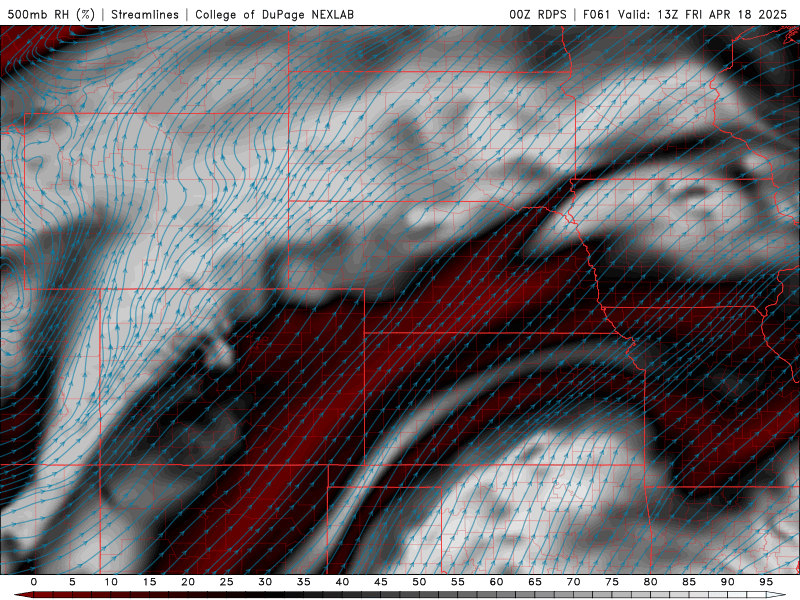Image resolution: width=800 pixels, height=600 pixels.
Task: Click the "5" value on the color scale
Action: point(72,582)
